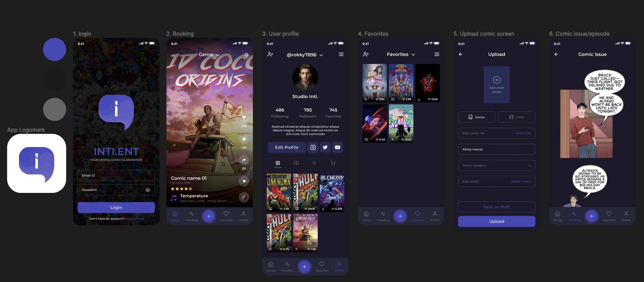The image size is (644, 282).
Task: Click the YouTube icon next to Edit Profile
Action: click(337, 147)
